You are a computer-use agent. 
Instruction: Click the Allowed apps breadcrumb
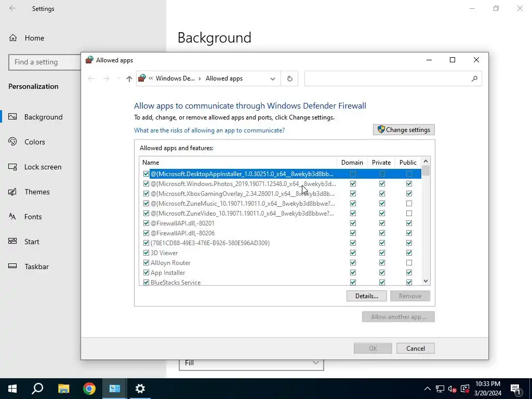[x=224, y=78]
